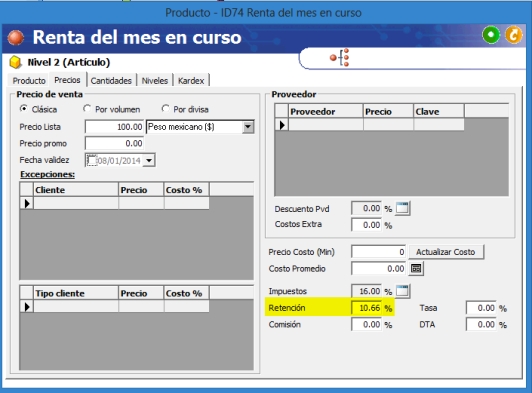Open the Fecha validez date dropdown

click(x=149, y=160)
